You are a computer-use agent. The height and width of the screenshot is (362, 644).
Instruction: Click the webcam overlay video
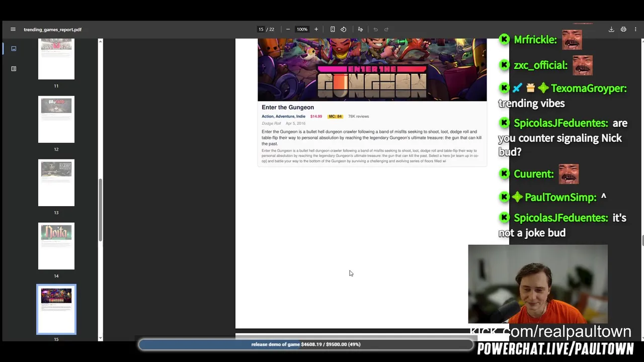click(538, 284)
